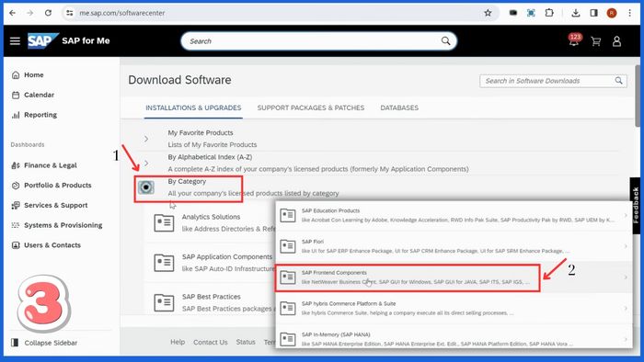Click 'By Category' label text
644x362 pixels.
[187, 181]
